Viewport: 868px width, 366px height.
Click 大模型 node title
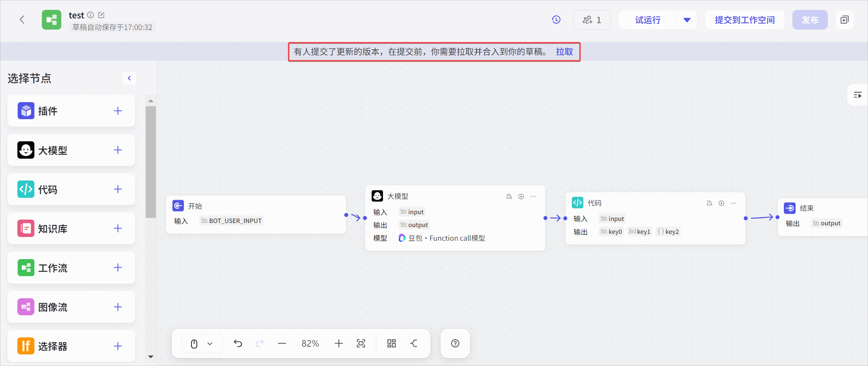click(x=398, y=196)
